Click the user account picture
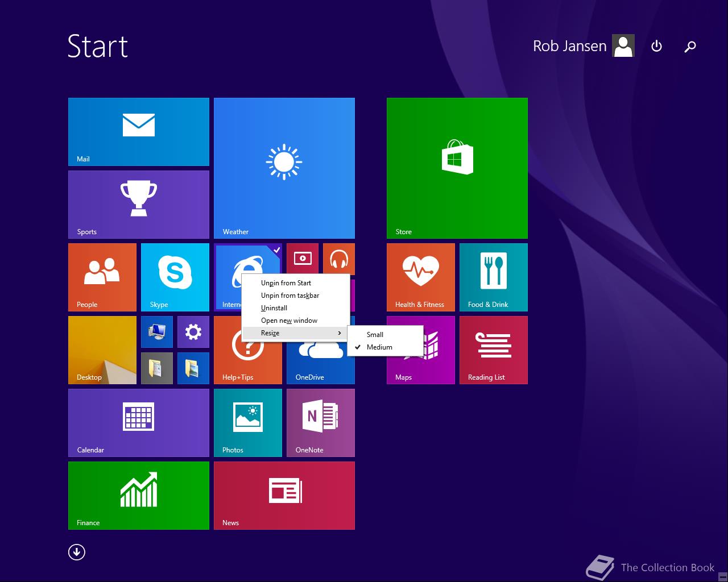 point(623,46)
